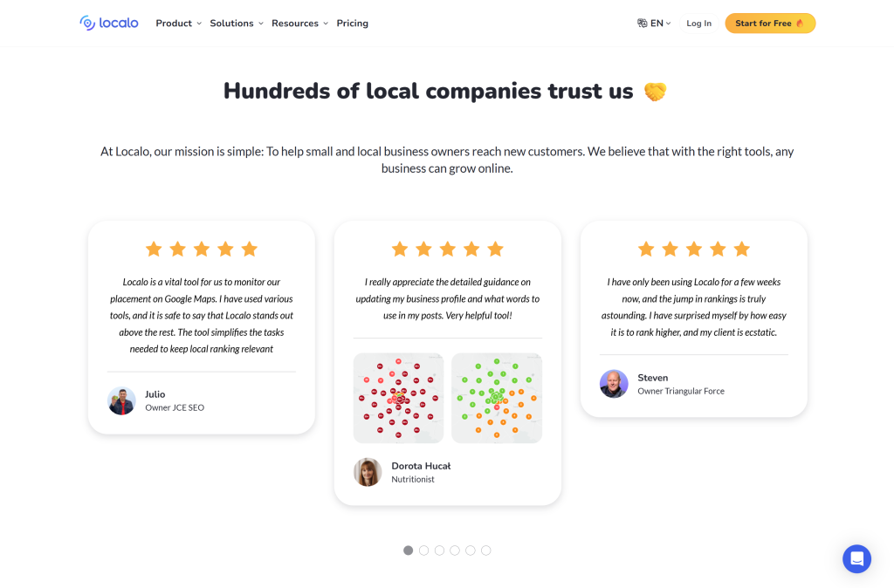Click the Start for Free button
894x588 pixels.
(770, 24)
